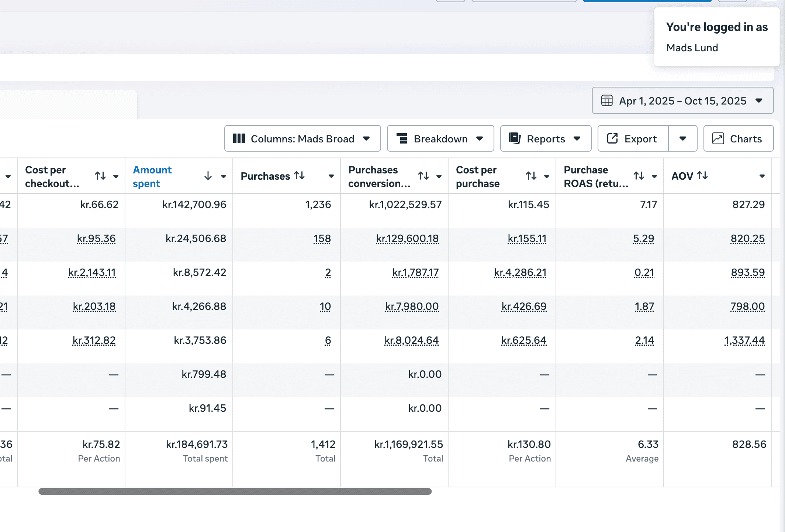
Task: Expand the Export options arrow
Action: pos(683,139)
